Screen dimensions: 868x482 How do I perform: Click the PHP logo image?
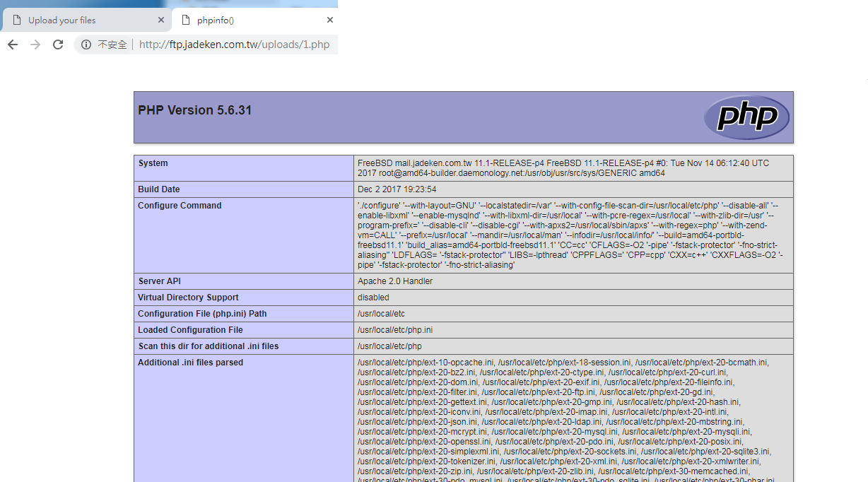[746, 117]
